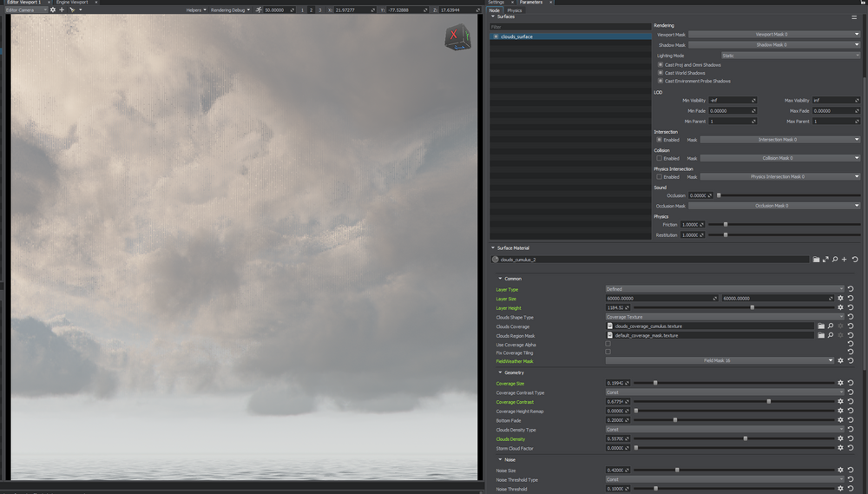
Task: Add new material with plus icon
Action: point(845,260)
